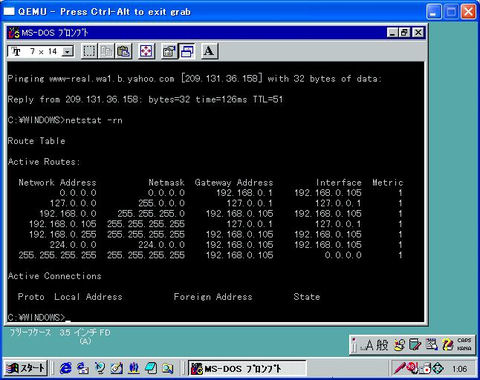Screen dimensions: 480x380
Task: Select the MS-DOS プロンプト taskbar button
Action: (x=247, y=368)
